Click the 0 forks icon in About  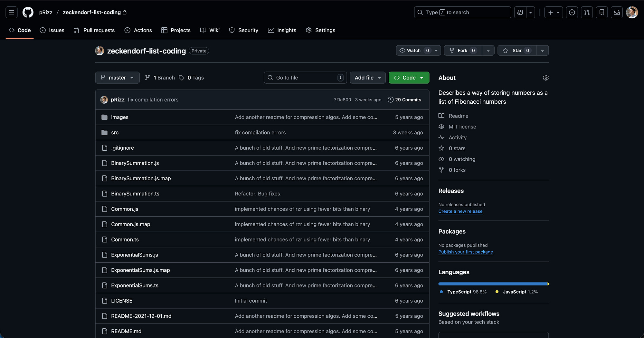pyautogui.click(x=441, y=170)
